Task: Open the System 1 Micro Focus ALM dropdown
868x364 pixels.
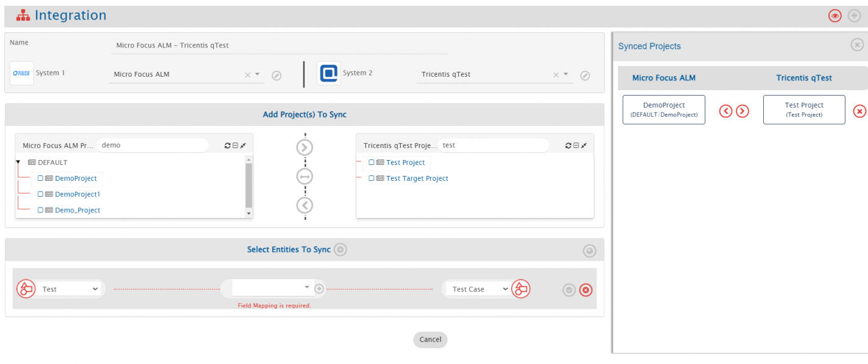Action: [x=257, y=74]
